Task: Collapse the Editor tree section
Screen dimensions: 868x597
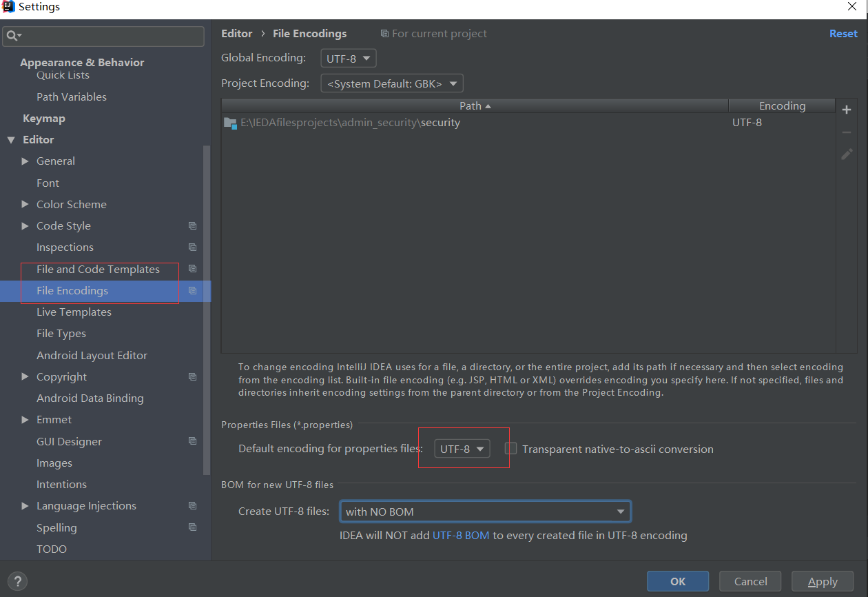Action: 10,140
